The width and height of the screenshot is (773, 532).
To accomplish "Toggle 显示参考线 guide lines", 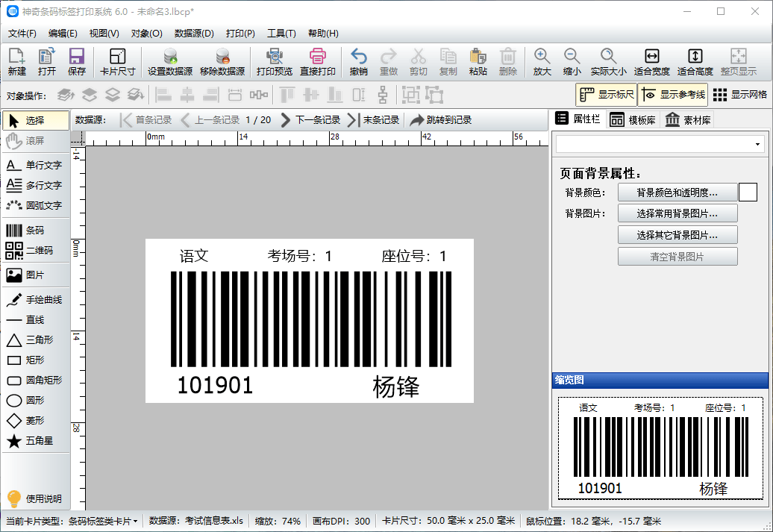I will pyautogui.click(x=673, y=95).
